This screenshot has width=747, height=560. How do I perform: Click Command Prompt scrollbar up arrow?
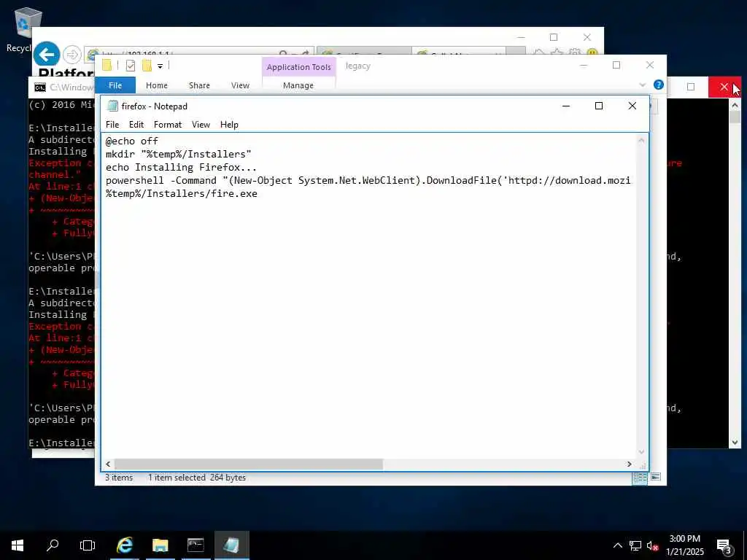point(735,104)
